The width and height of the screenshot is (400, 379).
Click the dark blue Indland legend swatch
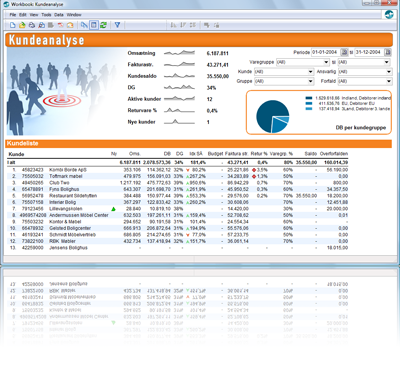[309, 98]
